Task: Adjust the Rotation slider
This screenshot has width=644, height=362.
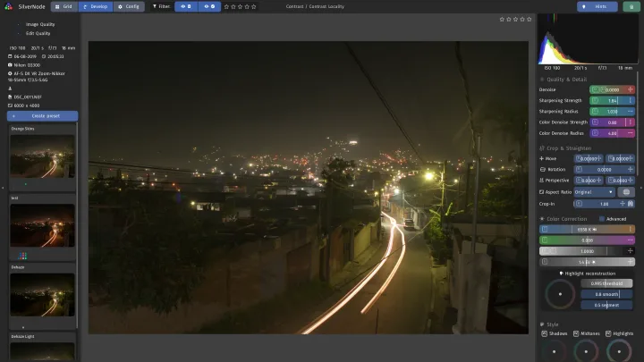Action: [x=604, y=169]
